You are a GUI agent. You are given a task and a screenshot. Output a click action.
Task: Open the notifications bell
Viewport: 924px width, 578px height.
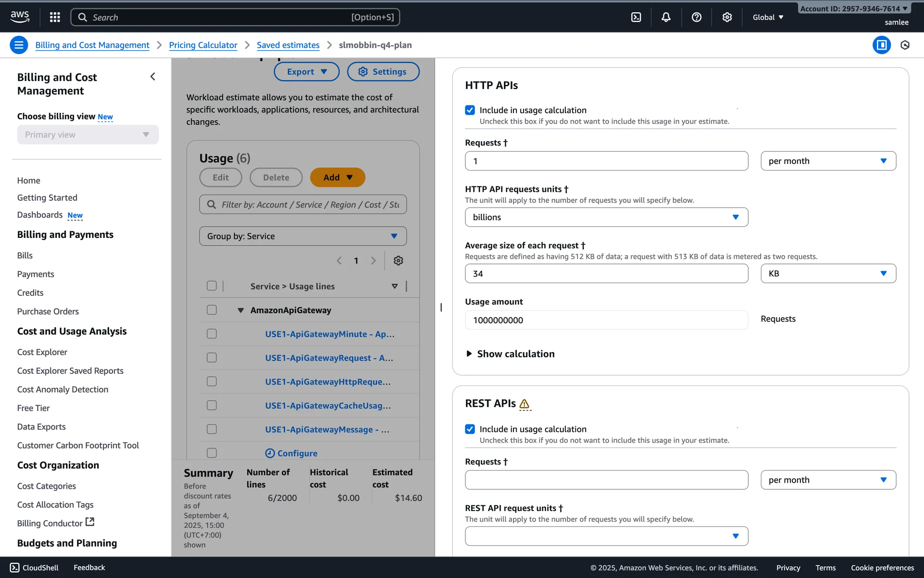[x=666, y=17]
